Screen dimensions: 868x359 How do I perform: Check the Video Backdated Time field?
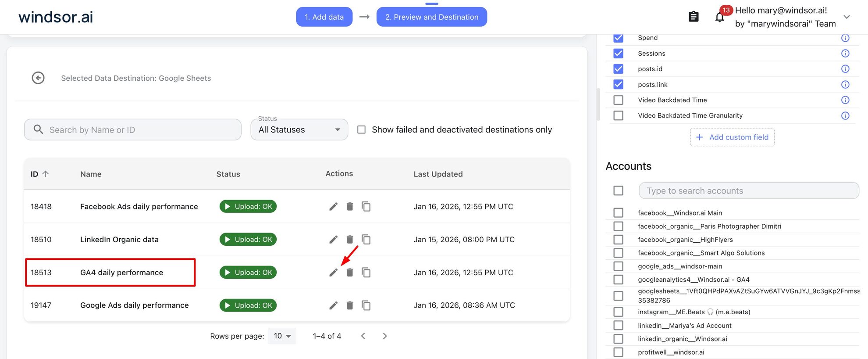pyautogui.click(x=618, y=100)
